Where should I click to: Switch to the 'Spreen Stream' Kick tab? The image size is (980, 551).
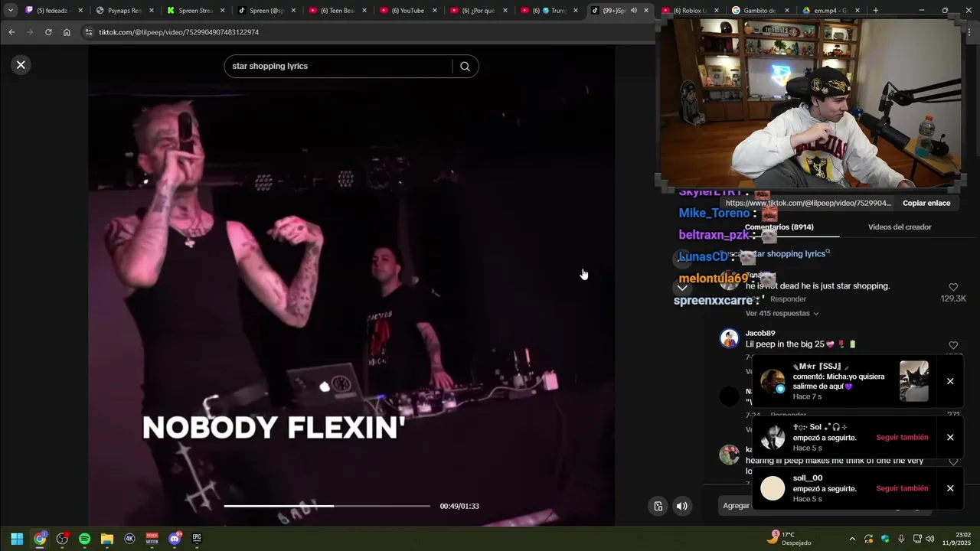(196, 11)
